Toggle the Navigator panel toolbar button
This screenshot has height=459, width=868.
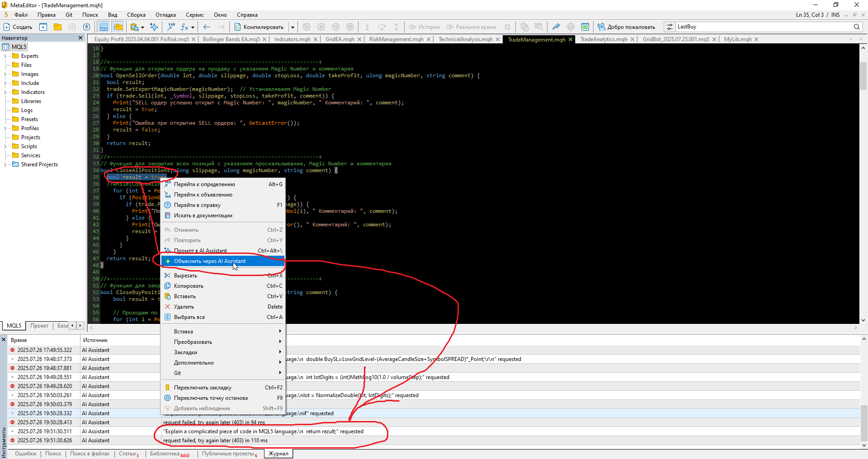[x=104, y=27]
